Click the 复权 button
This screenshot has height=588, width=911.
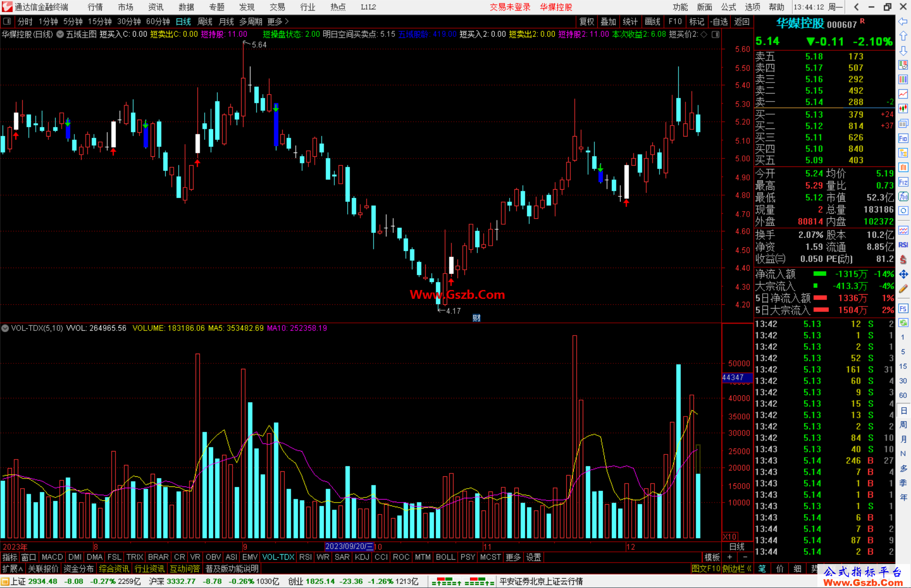[x=587, y=21]
